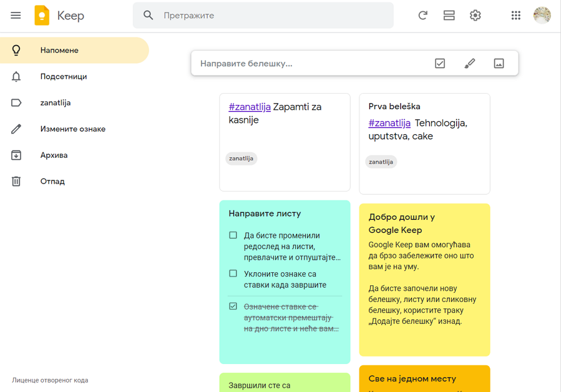Open the zanatlija label in sidebar
561x392 pixels.
coord(74,103)
